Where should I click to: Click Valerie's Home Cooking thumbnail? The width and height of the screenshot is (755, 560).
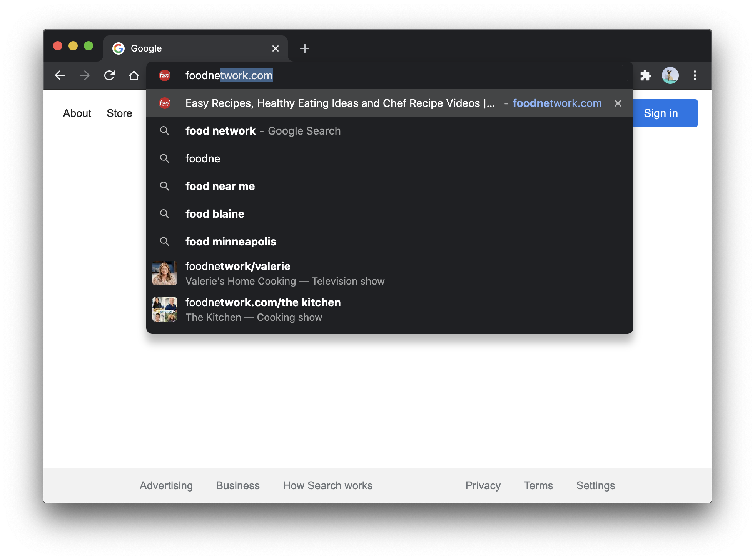click(x=165, y=273)
